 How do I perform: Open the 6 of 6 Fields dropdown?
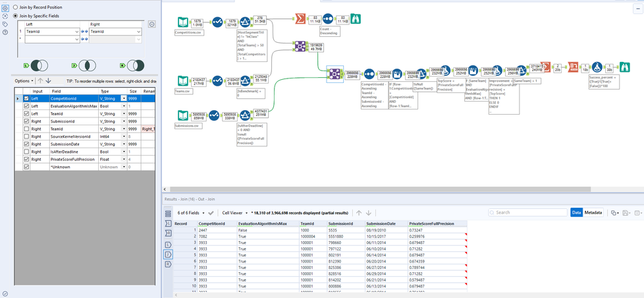[190, 213]
